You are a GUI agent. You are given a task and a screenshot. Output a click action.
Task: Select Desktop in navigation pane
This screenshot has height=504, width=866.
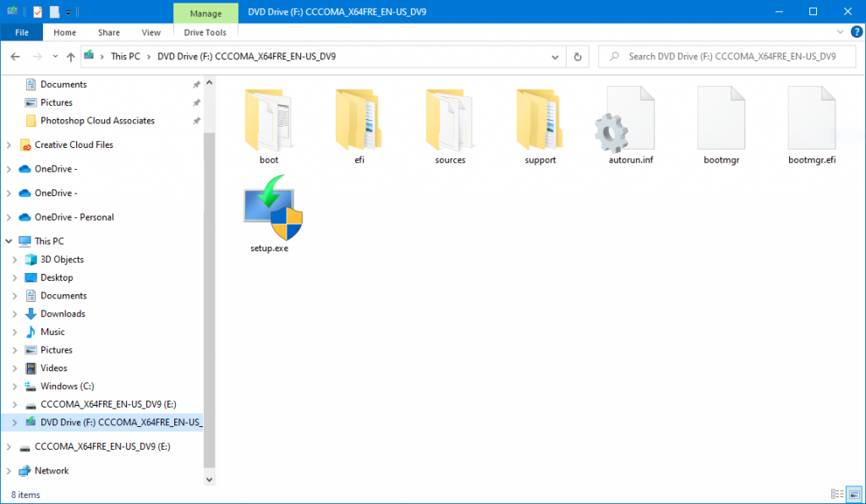pos(57,277)
